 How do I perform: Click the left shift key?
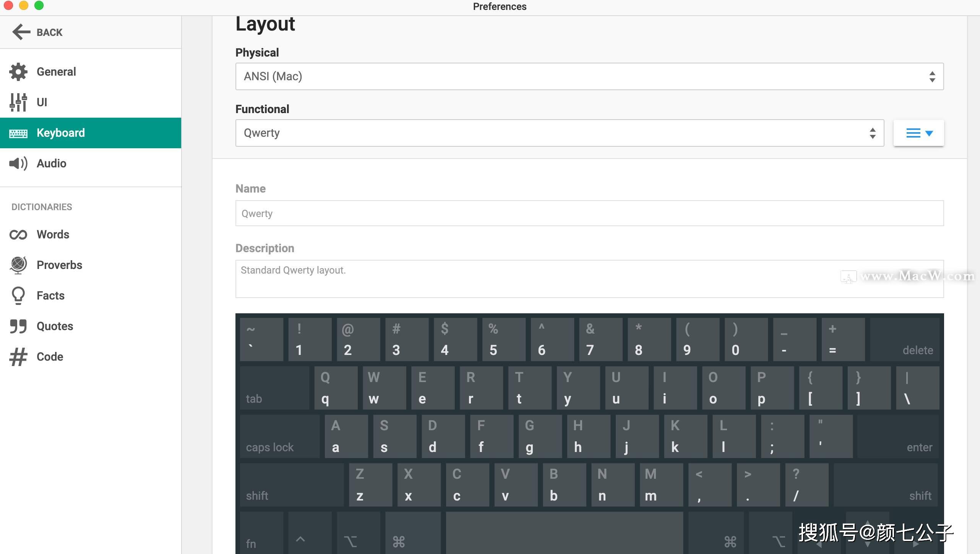(292, 485)
